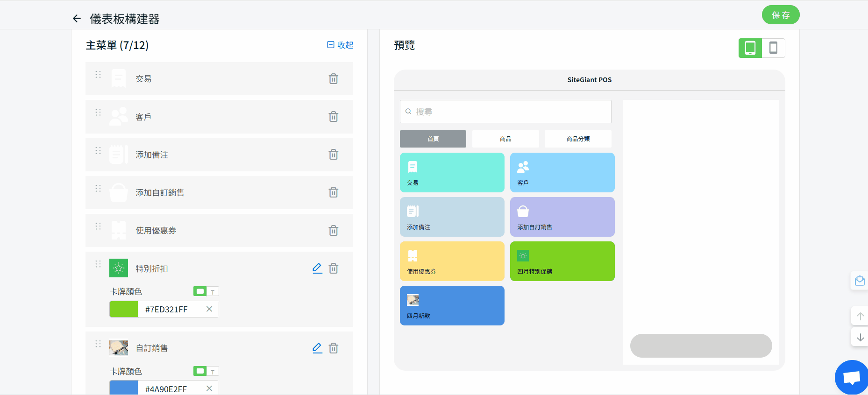Screen dimensions: 868x395
Task: Open the 商品 tab in preview
Action: pyautogui.click(x=505, y=139)
